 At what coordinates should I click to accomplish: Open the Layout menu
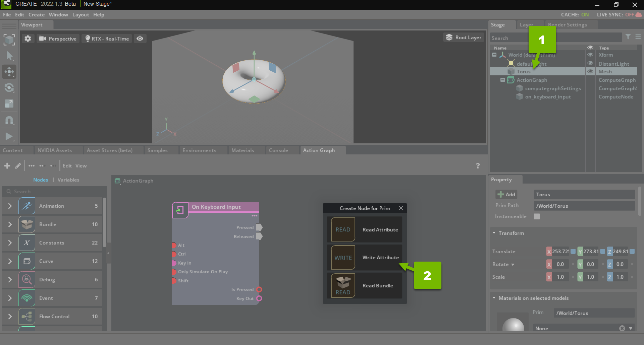81,15
